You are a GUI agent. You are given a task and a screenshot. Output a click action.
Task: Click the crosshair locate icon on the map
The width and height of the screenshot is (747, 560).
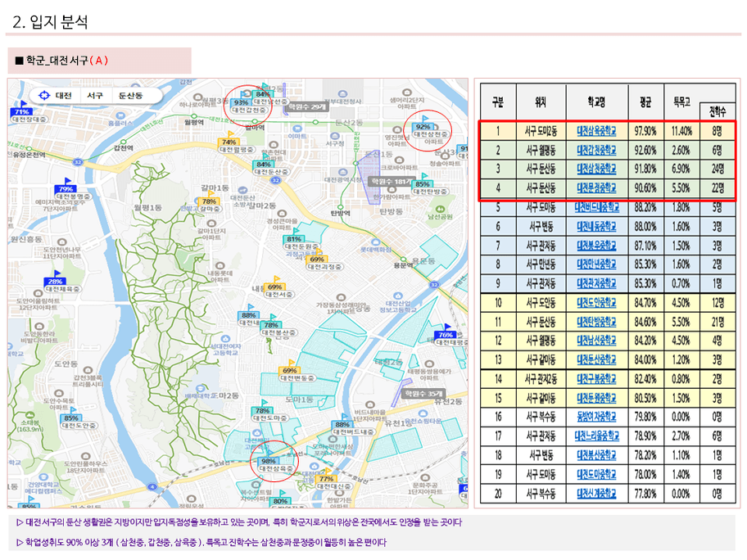(44, 95)
